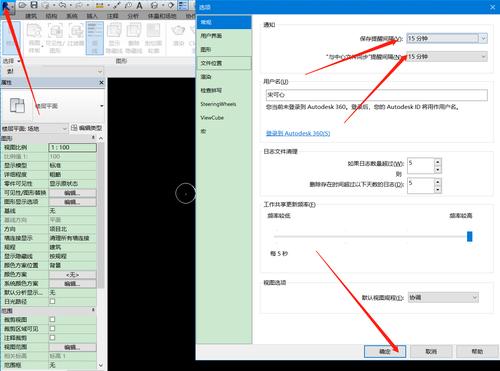Image resolution: width=500 pixels, height=371 pixels.
Task: Click the 取消 button
Action: [x=431, y=351]
